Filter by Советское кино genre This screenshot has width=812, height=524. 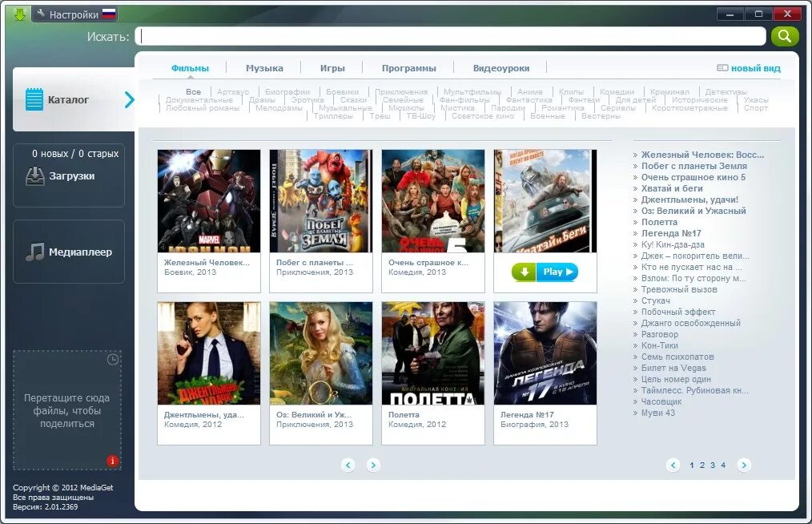click(483, 116)
